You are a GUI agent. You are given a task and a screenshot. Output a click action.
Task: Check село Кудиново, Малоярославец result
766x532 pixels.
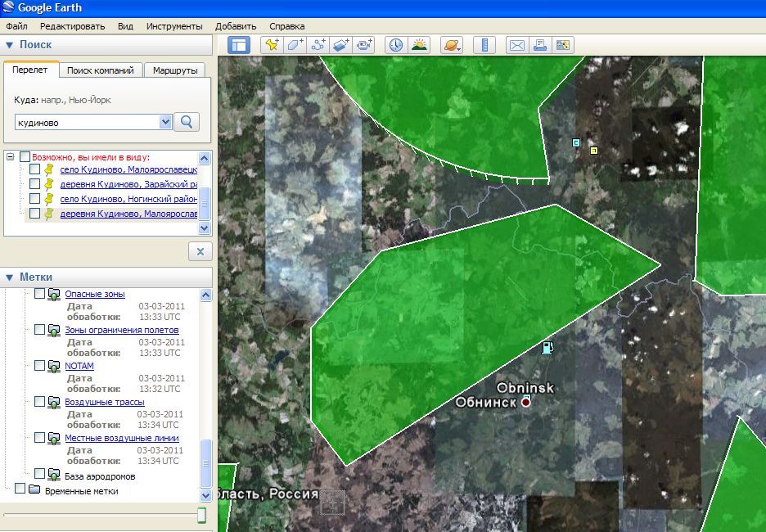coord(34,169)
